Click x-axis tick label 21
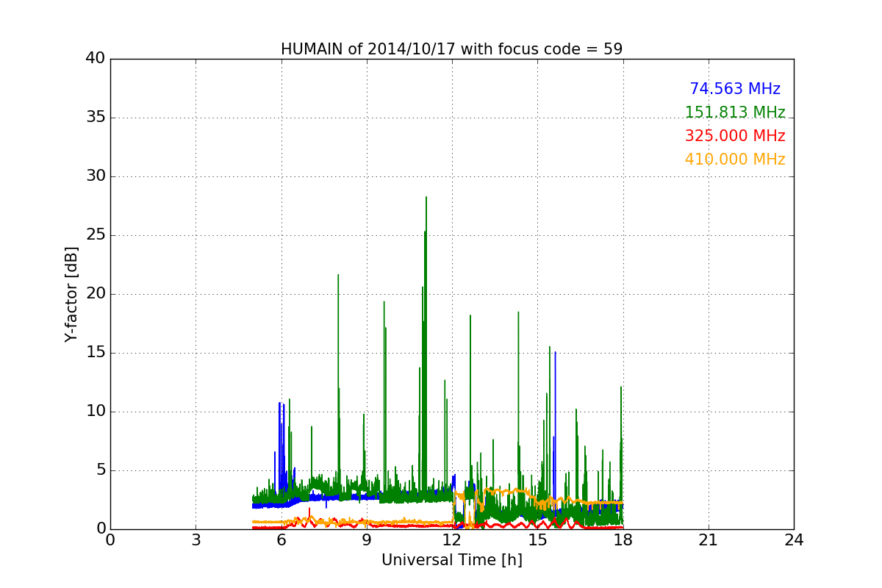Screen dimensions: 882x588 point(709,540)
